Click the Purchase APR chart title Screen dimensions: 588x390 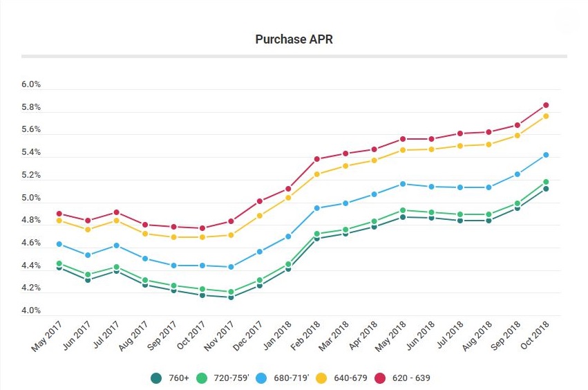tap(294, 39)
